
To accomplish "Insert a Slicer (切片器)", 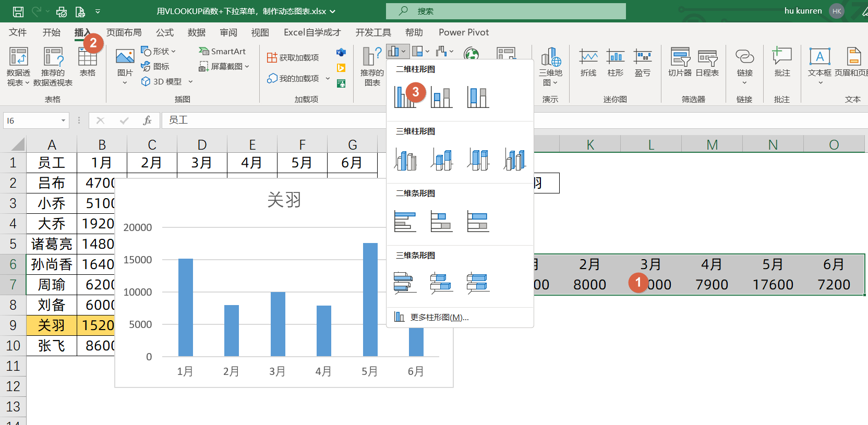I will (680, 62).
